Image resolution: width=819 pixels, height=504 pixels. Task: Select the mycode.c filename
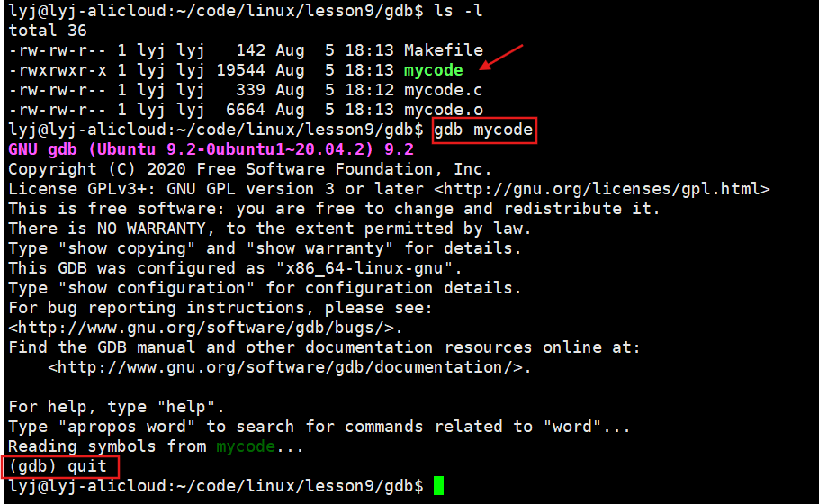444,90
